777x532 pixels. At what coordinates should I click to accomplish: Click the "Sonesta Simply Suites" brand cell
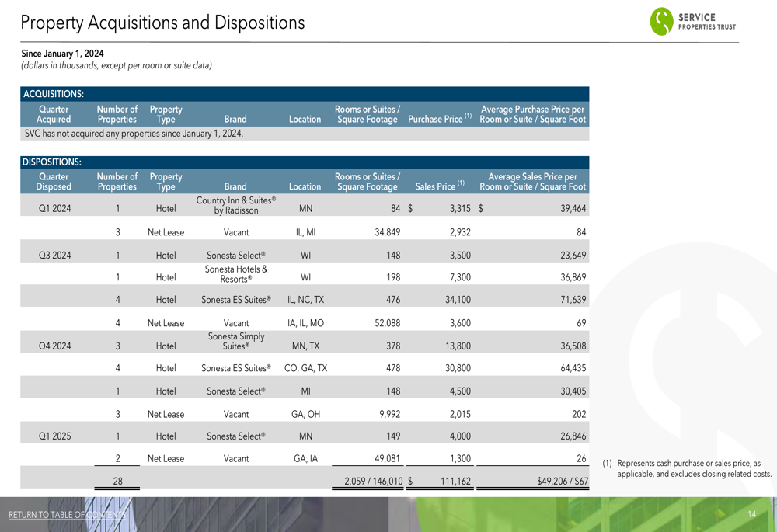236,341
